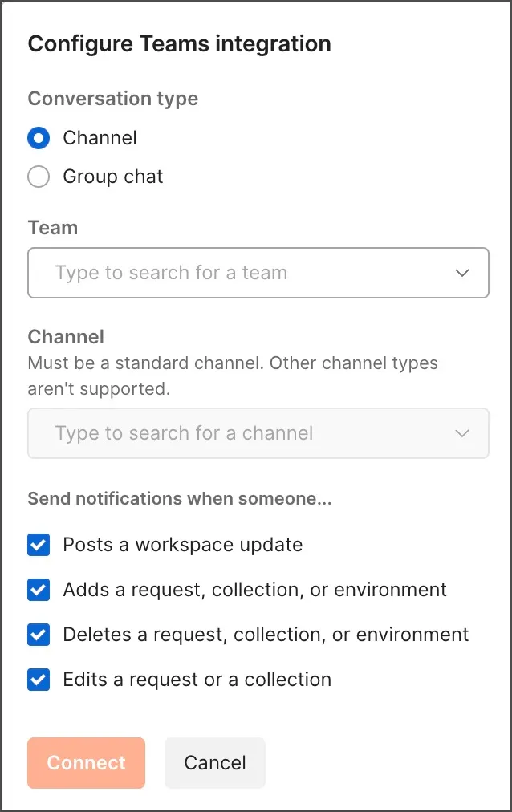Click the Send notifications when someone... label
Image resolution: width=512 pixels, height=812 pixels.
(x=180, y=499)
